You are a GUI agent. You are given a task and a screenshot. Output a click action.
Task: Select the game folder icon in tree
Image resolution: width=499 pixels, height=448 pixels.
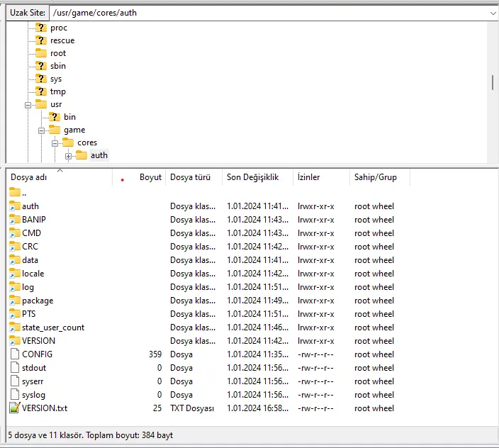click(x=55, y=130)
